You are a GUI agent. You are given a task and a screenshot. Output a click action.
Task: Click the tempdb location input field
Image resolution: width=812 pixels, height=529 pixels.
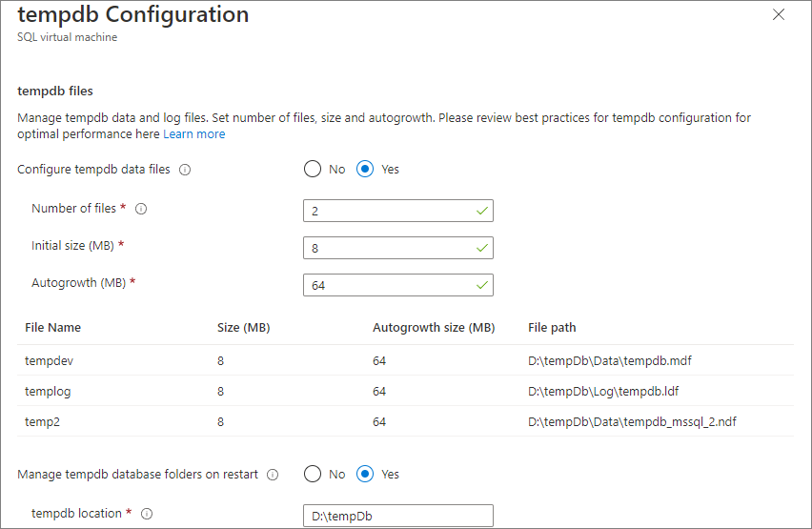[x=397, y=516]
